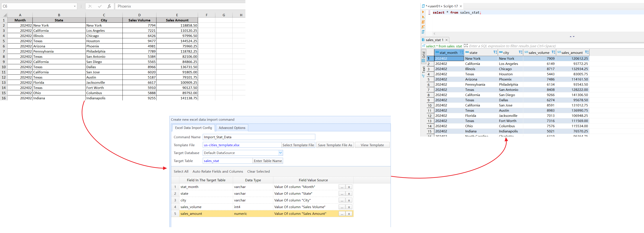Click the Excel Select All corner triangle
The height and width of the screenshot is (233, 644).
[x=5, y=15]
